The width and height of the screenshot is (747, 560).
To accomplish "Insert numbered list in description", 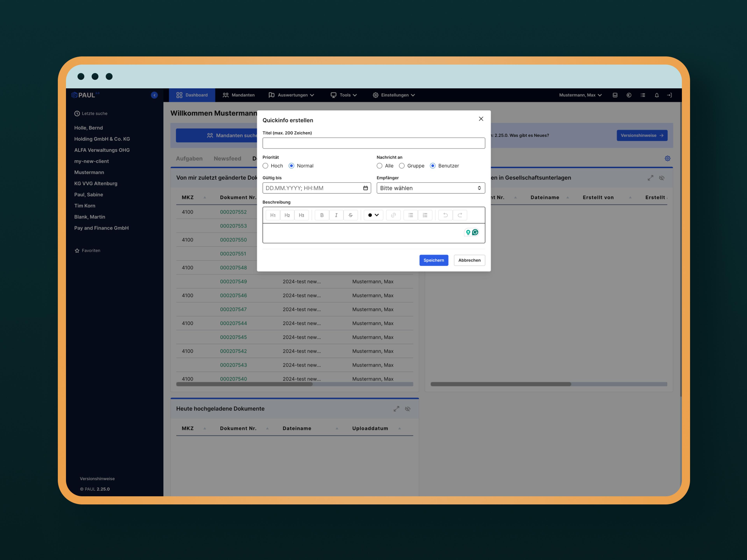I will (425, 215).
